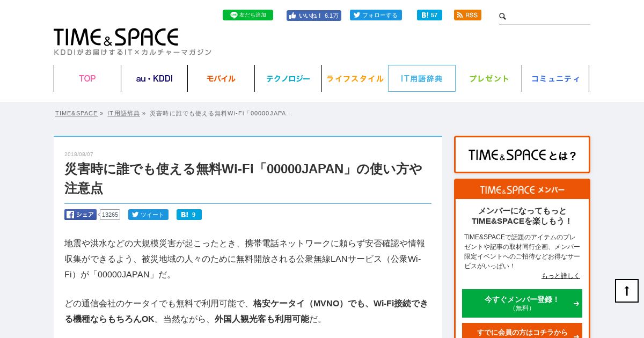Image resolution: width=644 pixels, height=338 pixels.
Task: Share the article with the Facebook シェア button
Action: tap(80, 215)
